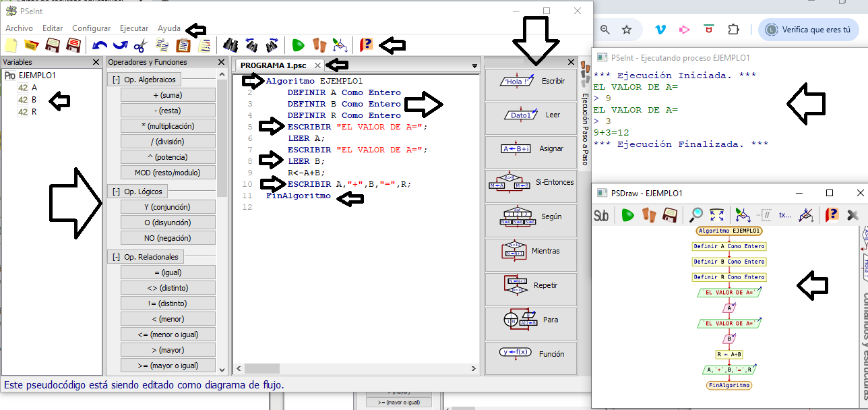
Task: Toggle fullscreen view in PSDraw toolbar
Action: (x=717, y=215)
